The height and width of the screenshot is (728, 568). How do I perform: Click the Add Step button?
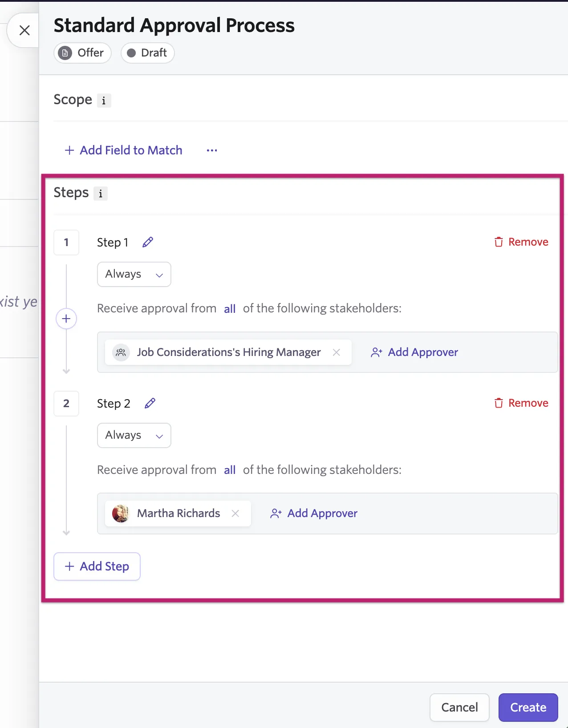point(97,566)
